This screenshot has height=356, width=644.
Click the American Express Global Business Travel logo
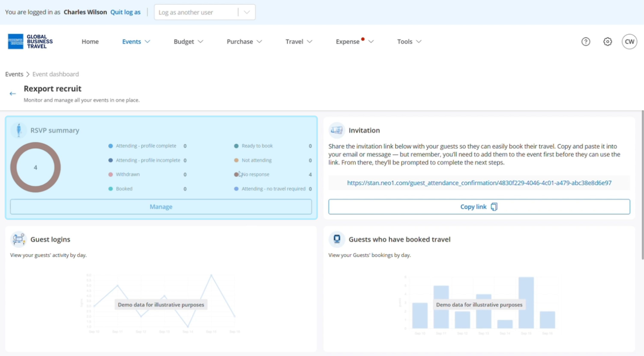30,42
